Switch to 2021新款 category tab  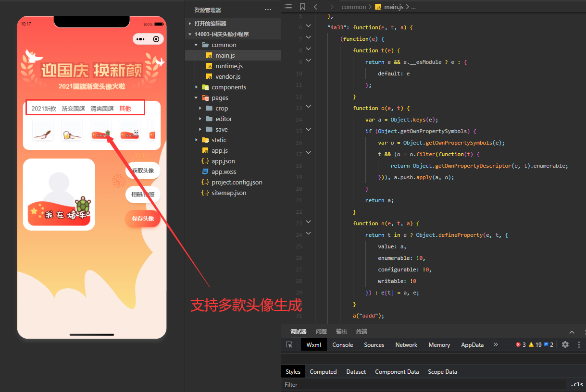[44, 109]
